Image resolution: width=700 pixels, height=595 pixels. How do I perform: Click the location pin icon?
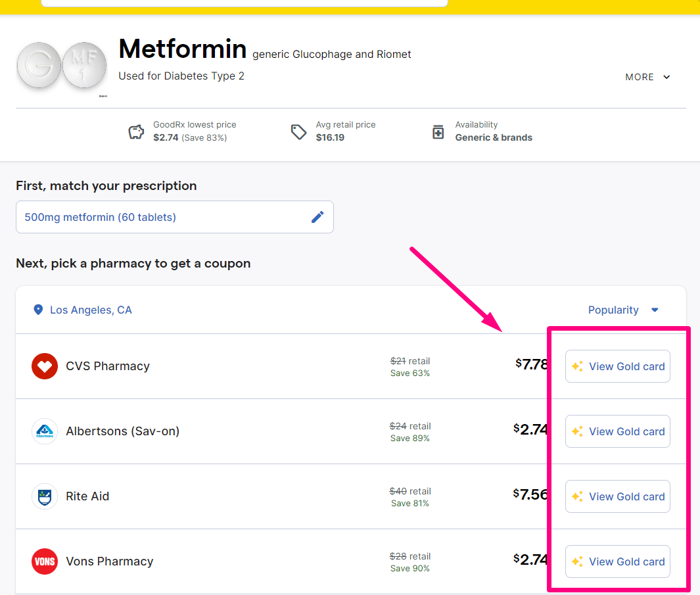tap(38, 310)
